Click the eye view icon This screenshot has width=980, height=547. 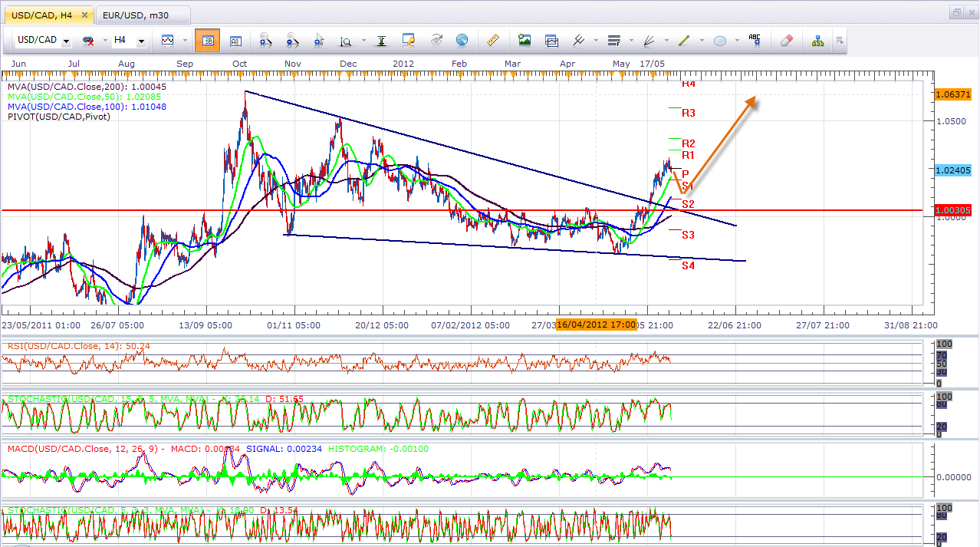click(x=436, y=41)
